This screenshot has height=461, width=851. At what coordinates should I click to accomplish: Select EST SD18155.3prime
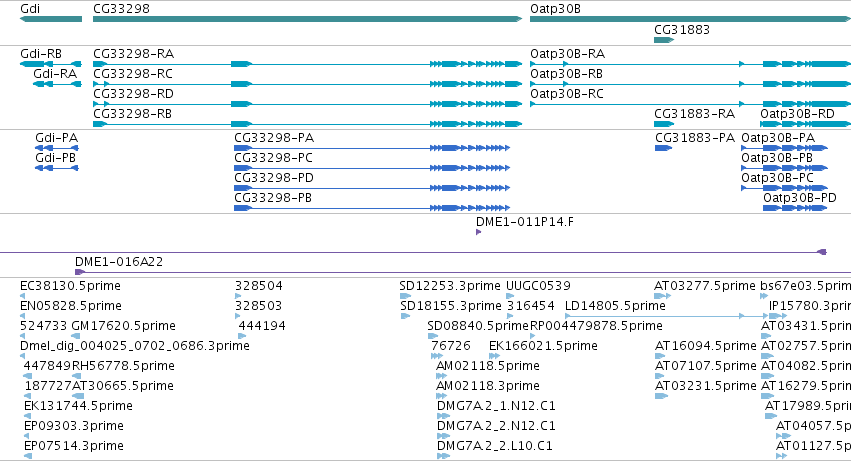(x=451, y=306)
